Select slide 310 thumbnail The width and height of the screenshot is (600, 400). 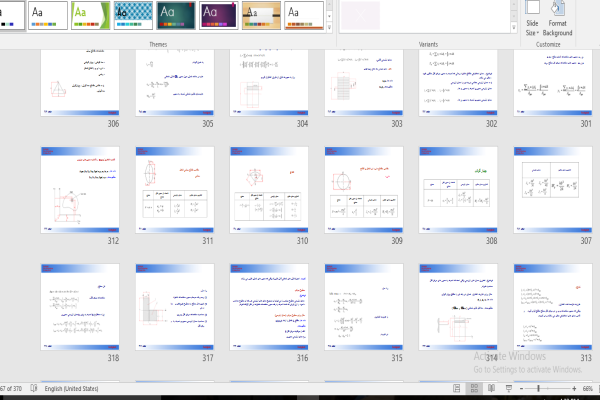(x=269, y=190)
